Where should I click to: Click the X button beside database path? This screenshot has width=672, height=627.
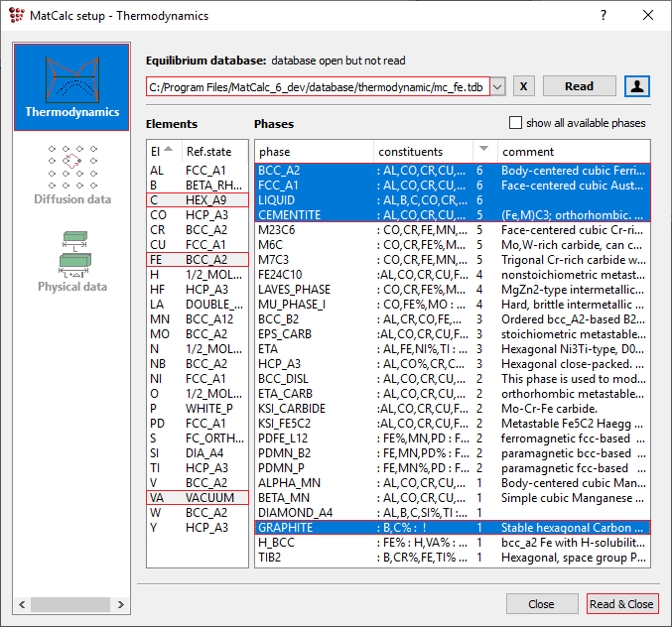point(524,86)
